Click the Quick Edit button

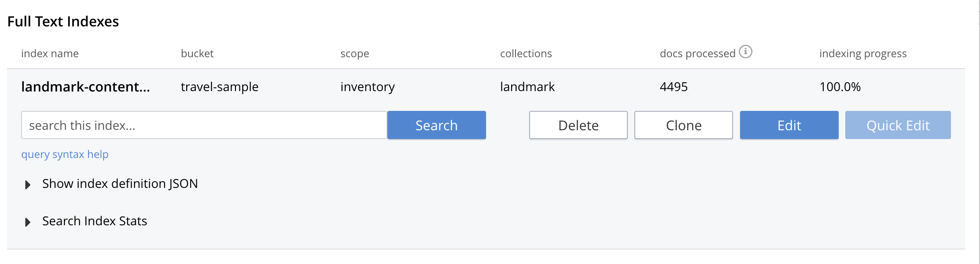(x=898, y=125)
